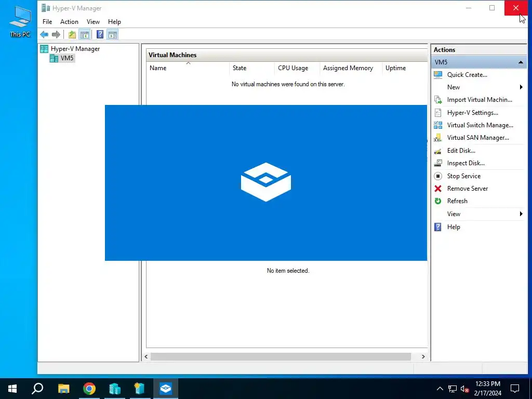The image size is (532, 399).
Task: Open the Windows Start menu
Action: [x=12, y=389]
